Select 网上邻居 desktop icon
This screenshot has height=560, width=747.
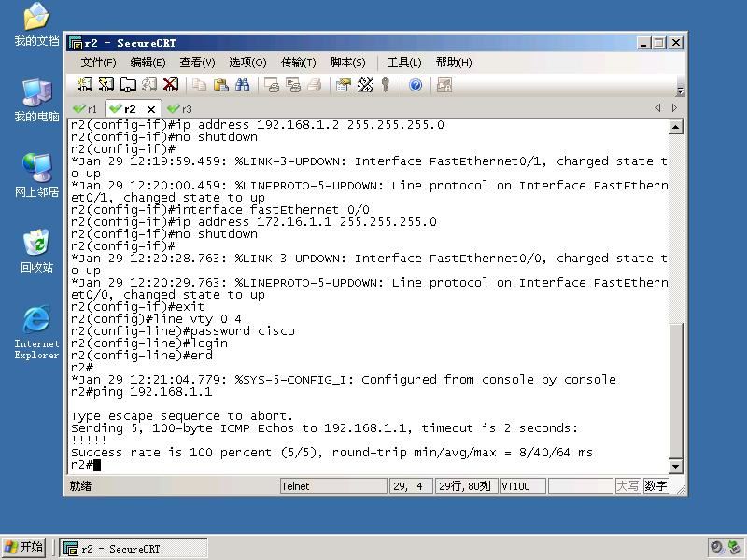[x=36, y=175]
